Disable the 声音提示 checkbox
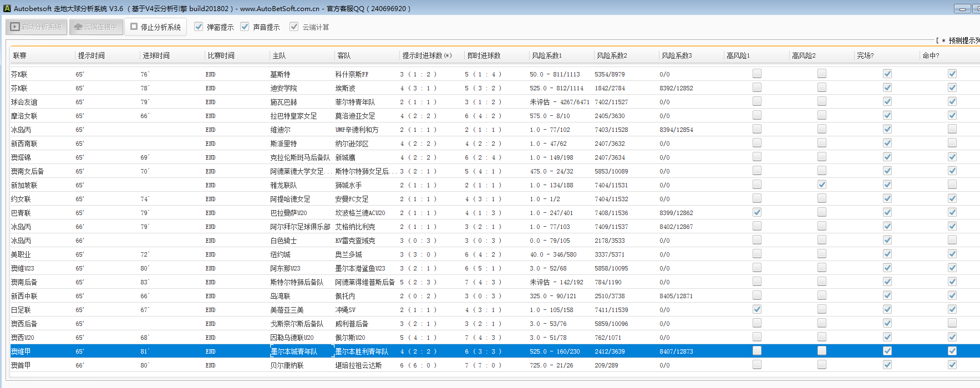 245,27
